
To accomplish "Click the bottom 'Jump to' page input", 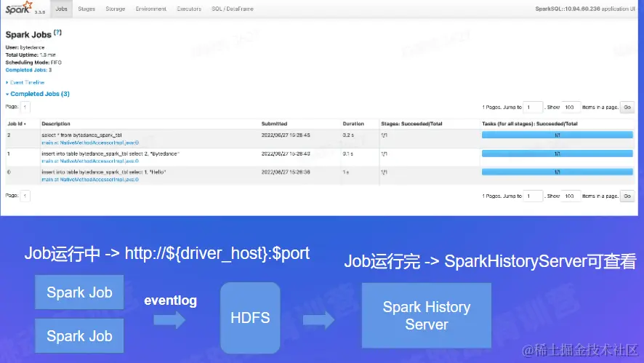I will point(533,196).
